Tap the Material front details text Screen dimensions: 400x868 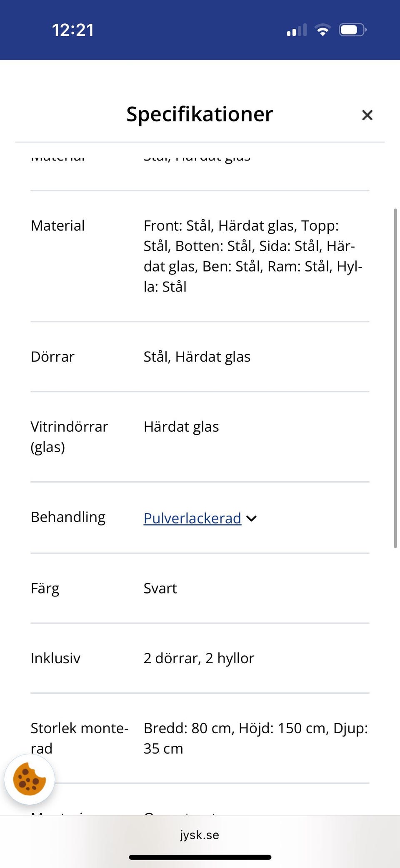[252, 256]
